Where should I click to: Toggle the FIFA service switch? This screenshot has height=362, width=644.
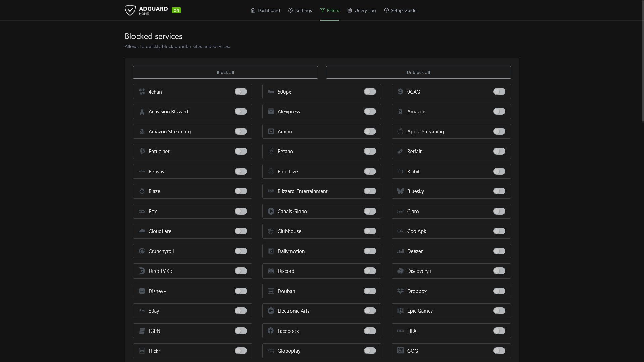click(499, 331)
